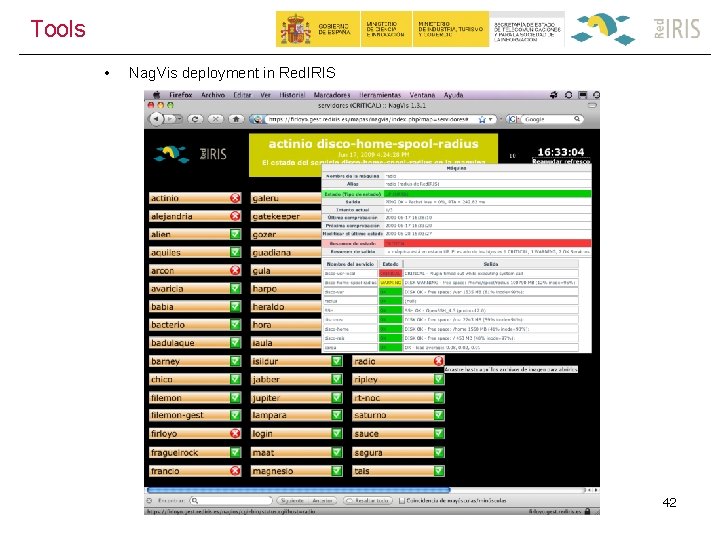Image resolution: width=720 pixels, height=540 pixels.
Task: Click the red critical icon next to alejandria
Action: point(235,216)
